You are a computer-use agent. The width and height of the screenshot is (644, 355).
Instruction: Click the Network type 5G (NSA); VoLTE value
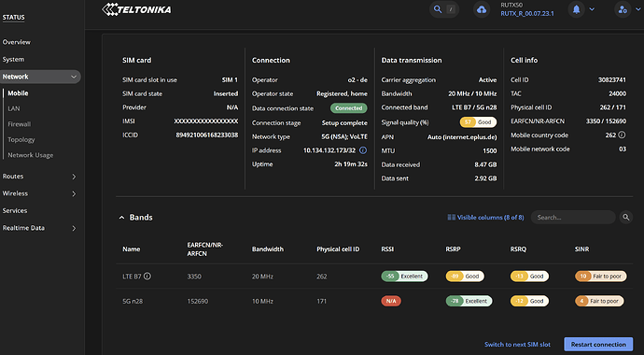[x=344, y=136]
